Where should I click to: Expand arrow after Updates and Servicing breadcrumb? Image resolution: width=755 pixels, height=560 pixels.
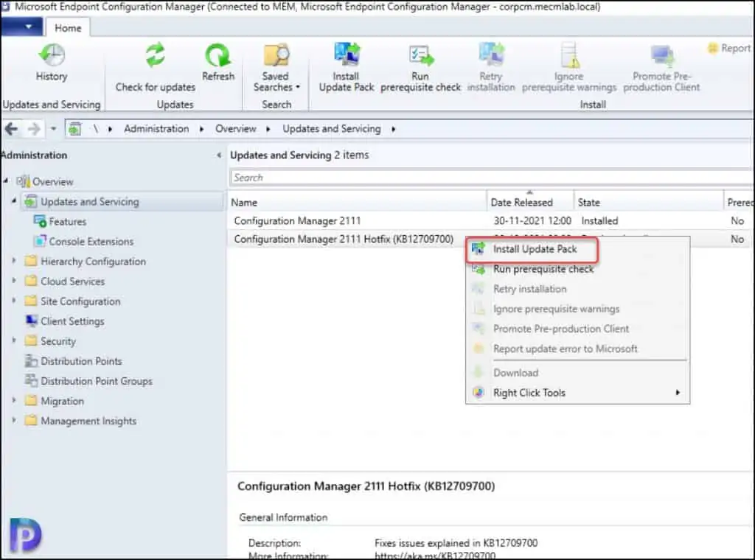point(394,129)
